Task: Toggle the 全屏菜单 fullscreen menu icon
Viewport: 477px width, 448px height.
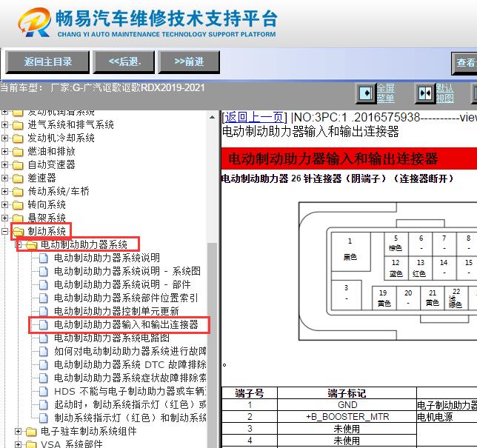Action: pos(366,93)
